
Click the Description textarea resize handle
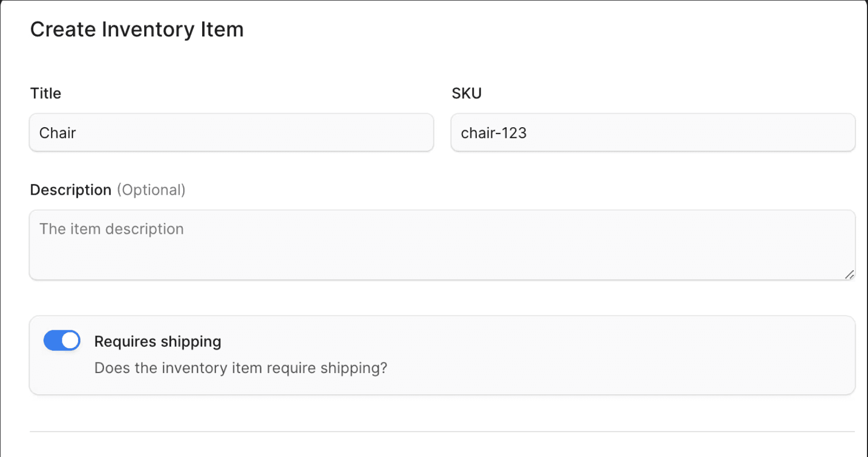(849, 274)
